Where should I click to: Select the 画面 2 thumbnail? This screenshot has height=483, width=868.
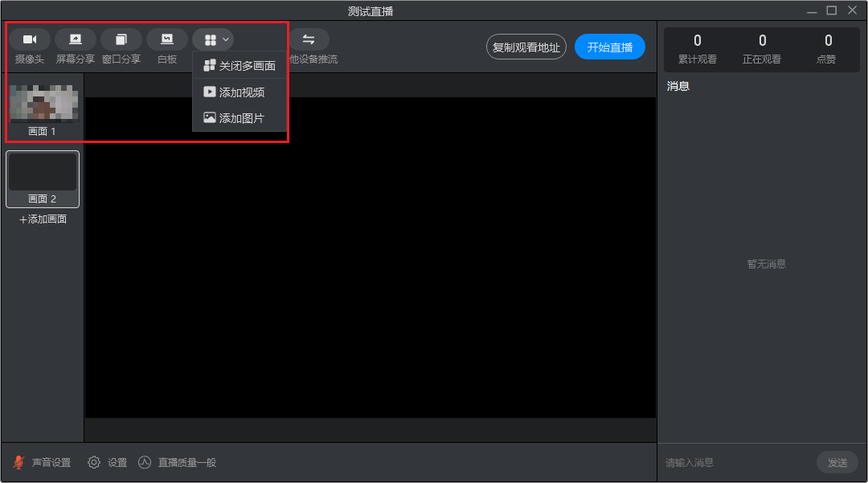[x=43, y=178]
